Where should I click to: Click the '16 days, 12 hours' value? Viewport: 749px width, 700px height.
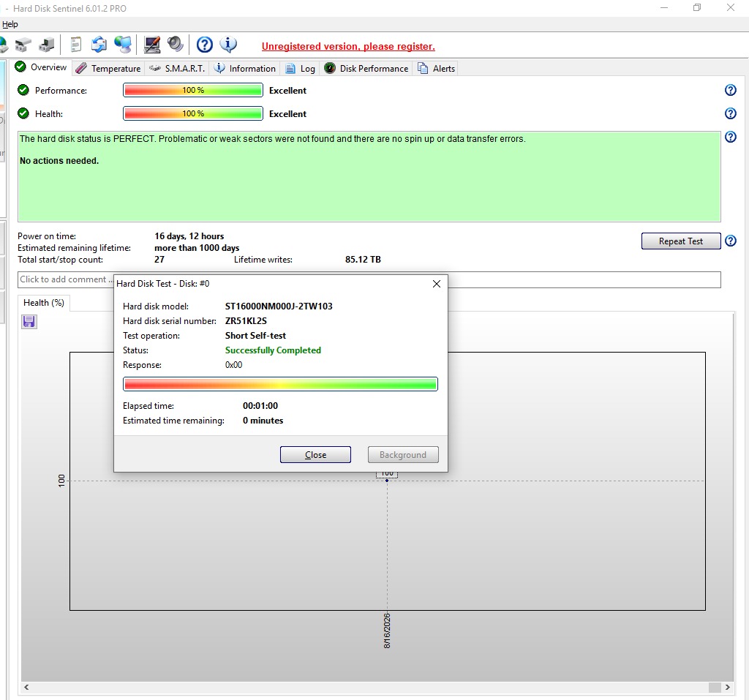(x=189, y=236)
